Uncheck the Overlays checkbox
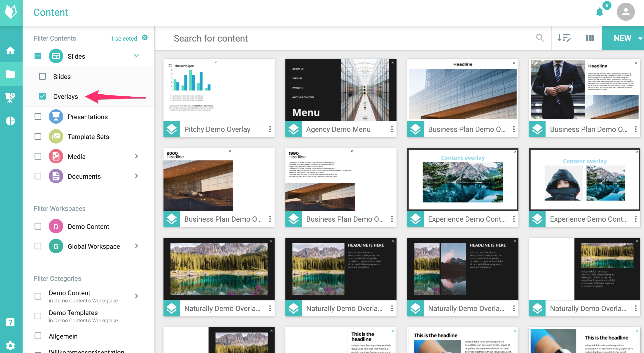644x353 pixels. (x=42, y=96)
